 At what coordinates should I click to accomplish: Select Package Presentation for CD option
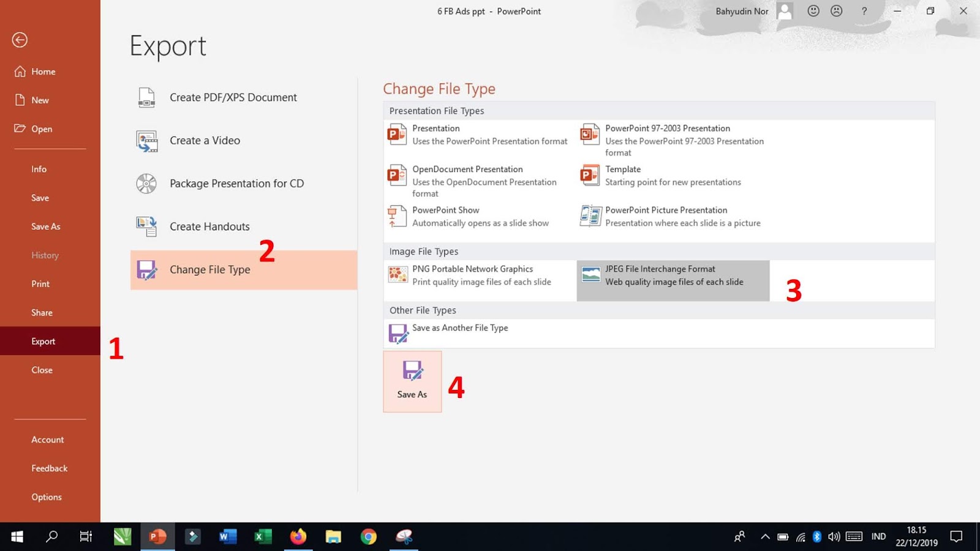tap(244, 184)
